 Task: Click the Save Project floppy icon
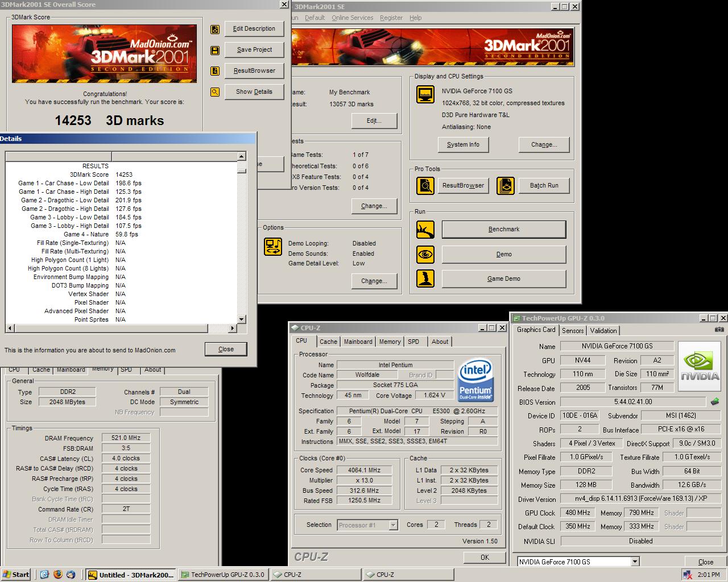click(x=215, y=51)
